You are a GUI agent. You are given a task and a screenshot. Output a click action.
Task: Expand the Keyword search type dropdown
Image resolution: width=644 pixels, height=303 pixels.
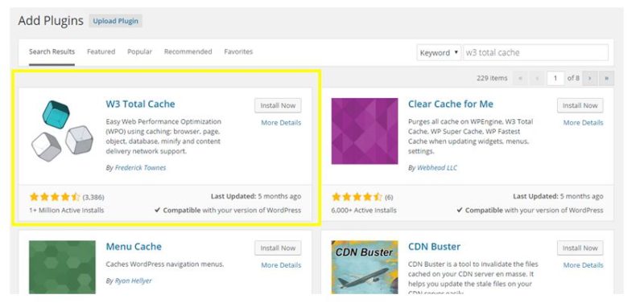(439, 53)
